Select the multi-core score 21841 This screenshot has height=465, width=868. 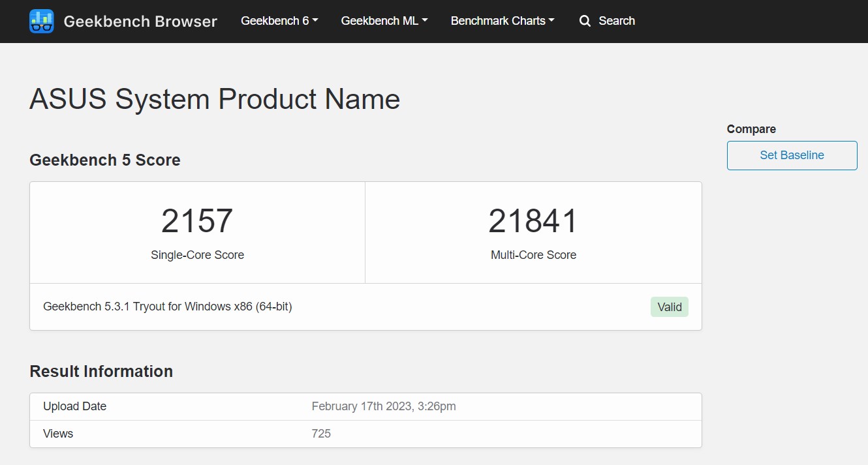coord(533,221)
